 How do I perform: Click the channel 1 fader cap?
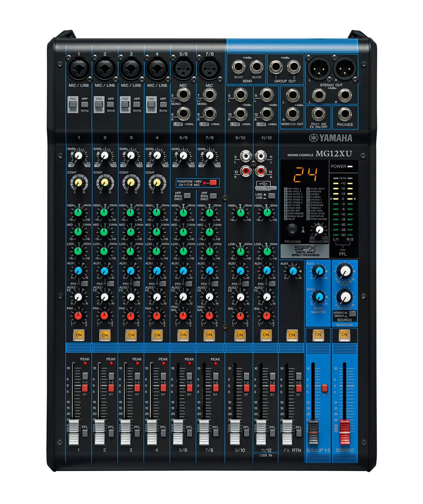click(x=74, y=432)
